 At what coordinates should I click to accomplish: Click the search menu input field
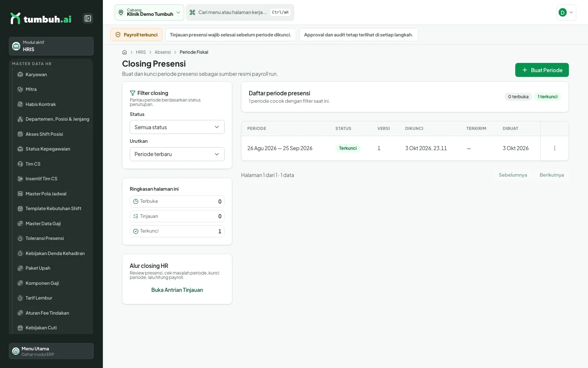tap(240, 13)
